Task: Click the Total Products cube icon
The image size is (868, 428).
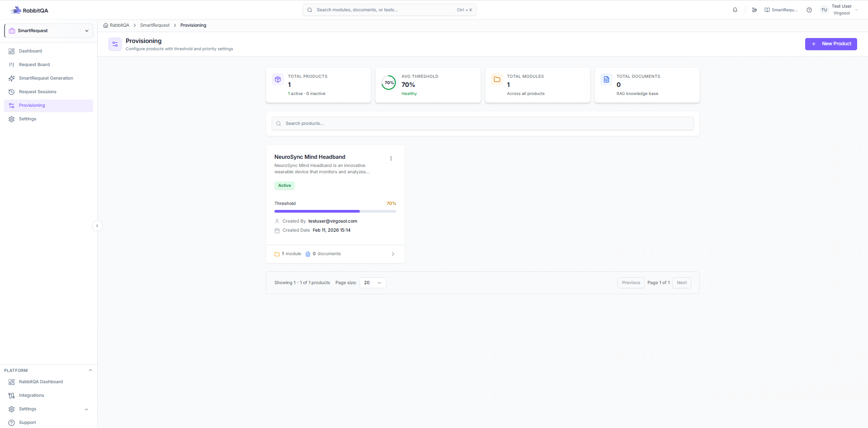Action: [x=278, y=80]
